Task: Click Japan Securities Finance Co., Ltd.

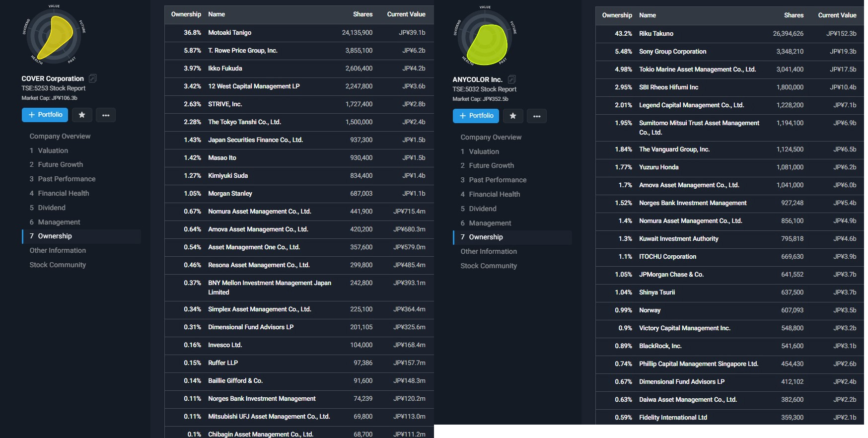Action: 256,140
